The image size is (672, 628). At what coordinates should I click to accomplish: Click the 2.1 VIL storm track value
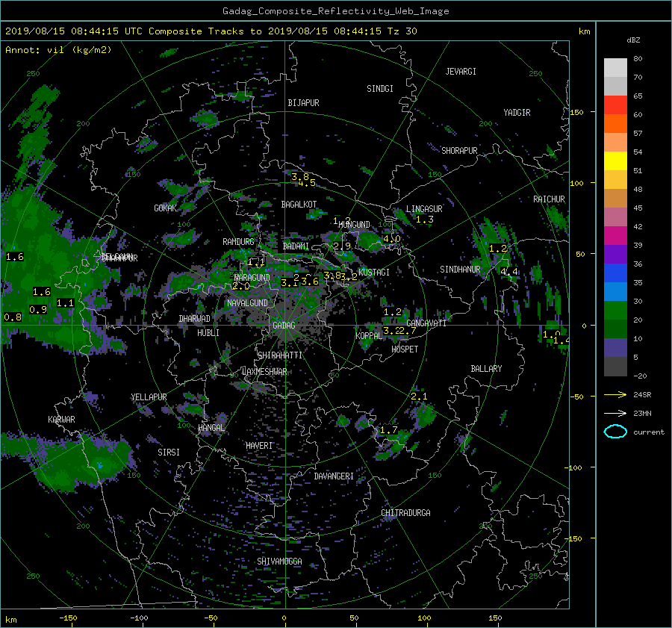point(419,397)
